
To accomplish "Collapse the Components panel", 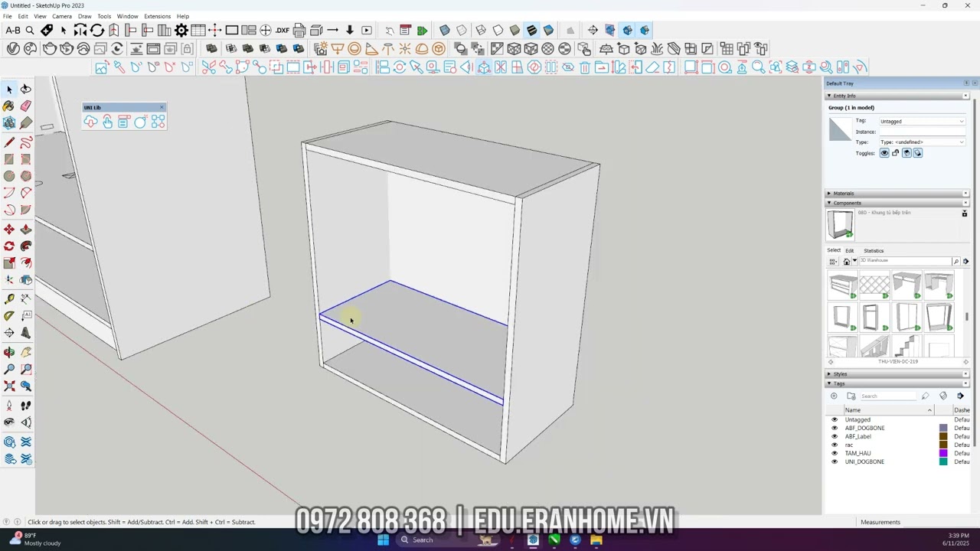I will coord(829,203).
